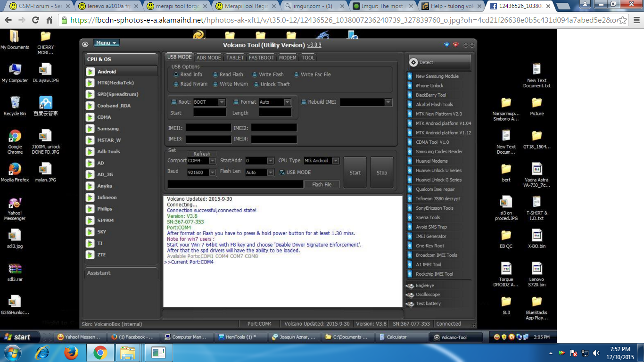Choose Infineon platform
The width and height of the screenshot is (644, 362).
tap(121, 197)
